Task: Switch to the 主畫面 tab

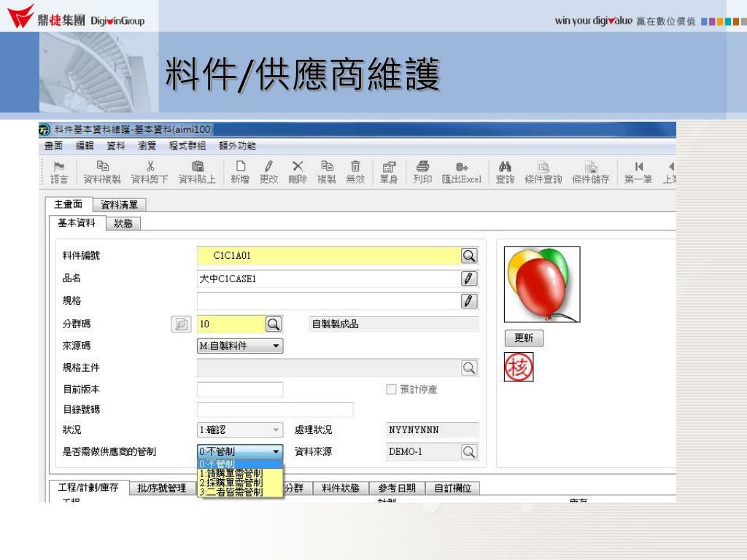Action: [68, 204]
